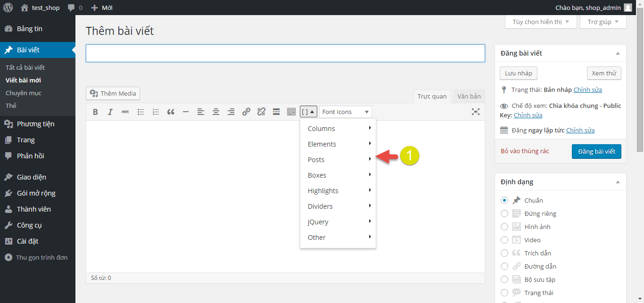Expand the Posts submenu

[338, 160]
